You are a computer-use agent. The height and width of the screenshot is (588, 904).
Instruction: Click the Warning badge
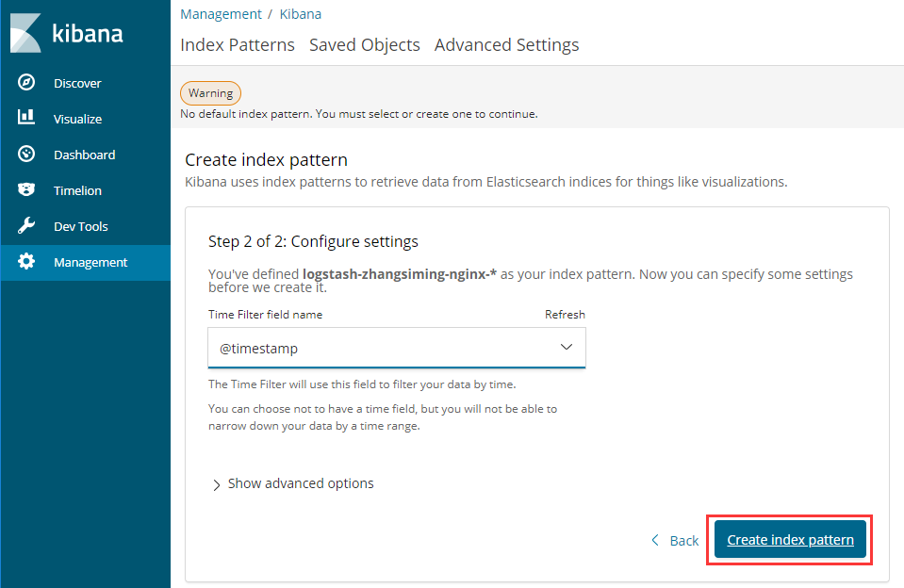click(210, 92)
